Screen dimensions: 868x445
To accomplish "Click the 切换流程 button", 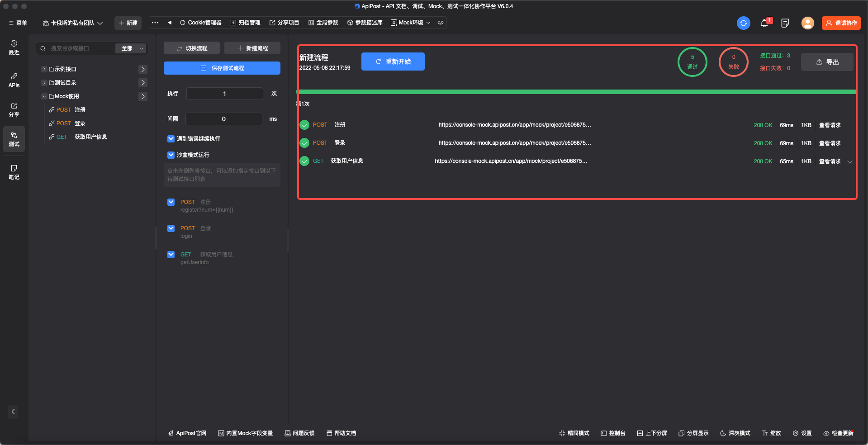I will 192,48.
